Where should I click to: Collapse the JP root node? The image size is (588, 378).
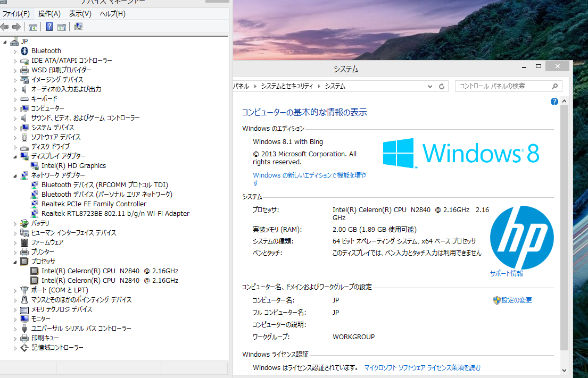pos(5,41)
